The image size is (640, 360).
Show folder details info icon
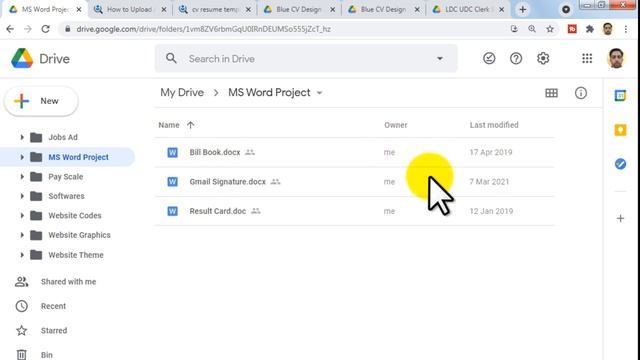581,93
